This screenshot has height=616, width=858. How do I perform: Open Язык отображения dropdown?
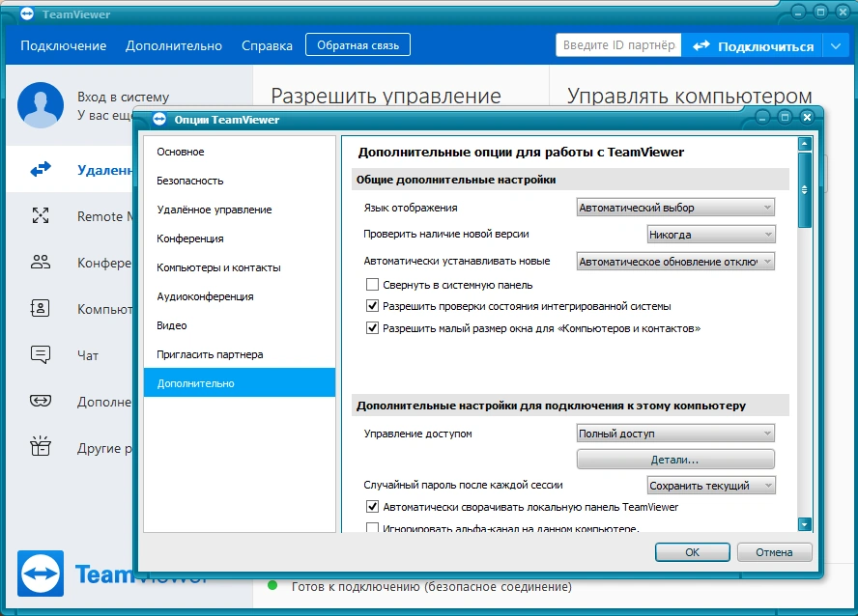pyautogui.click(x=675, y=208)
